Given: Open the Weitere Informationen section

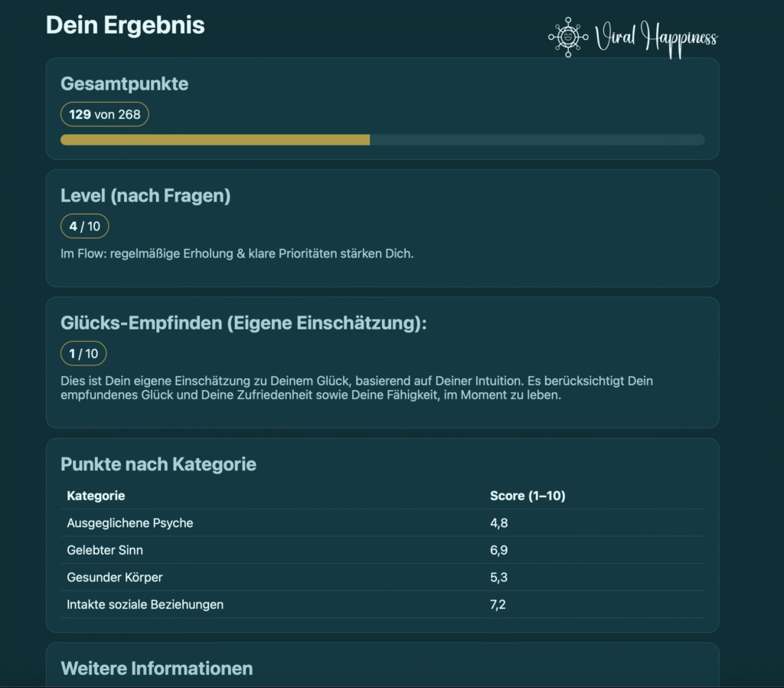Looking at the screenshot, I should click(156, 668).
